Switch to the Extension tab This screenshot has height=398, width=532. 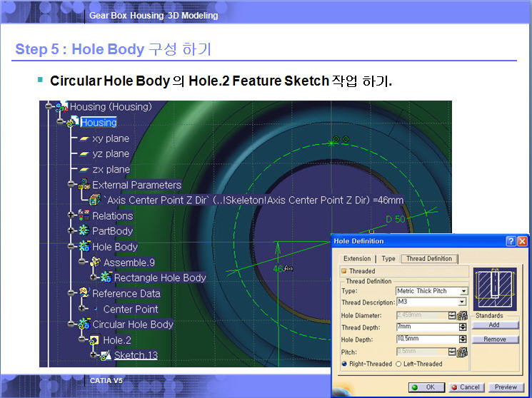pos(357,259)
